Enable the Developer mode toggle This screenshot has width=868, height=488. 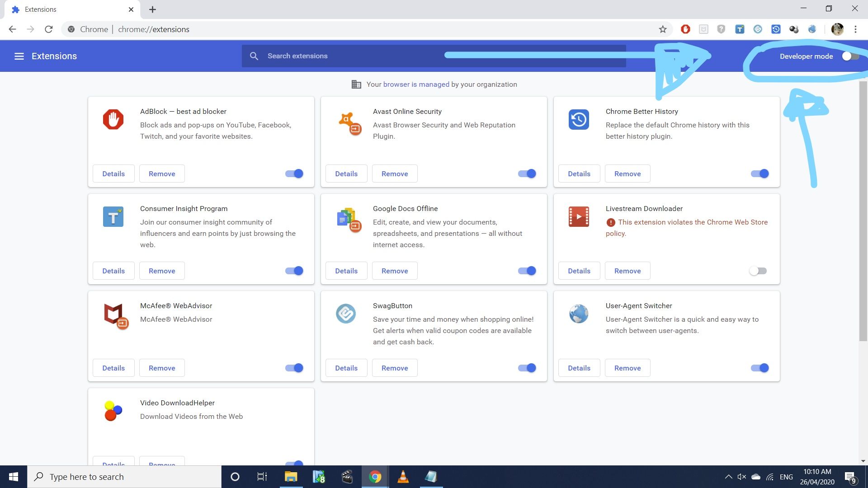[850, 56]
